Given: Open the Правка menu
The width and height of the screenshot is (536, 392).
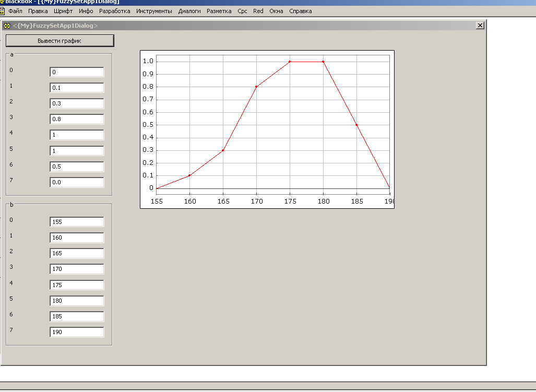Looking at the screenshot, I should coord(38,11).
